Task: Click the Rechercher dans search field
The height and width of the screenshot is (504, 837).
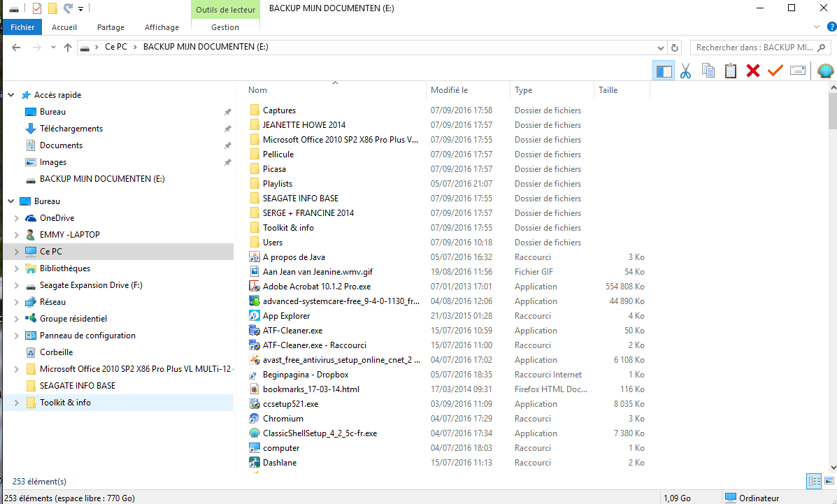Action: (x=754, y=48)
